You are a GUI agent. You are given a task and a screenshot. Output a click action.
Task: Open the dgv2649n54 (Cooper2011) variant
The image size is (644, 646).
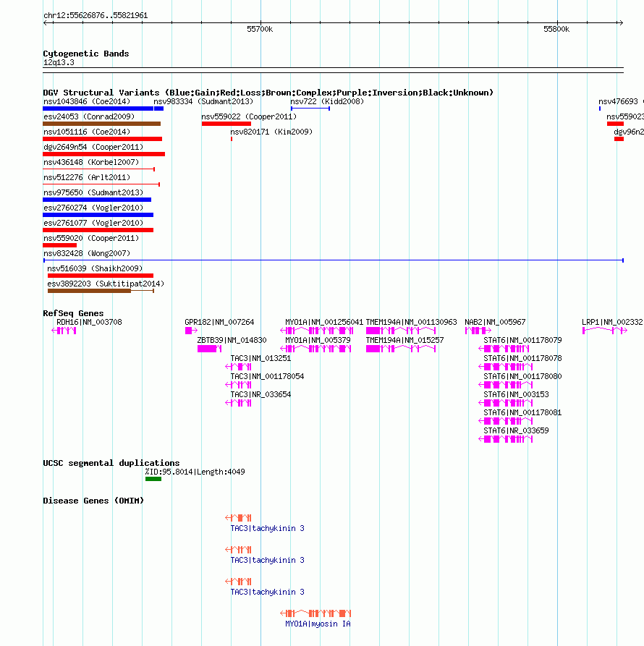click(103, 155)
